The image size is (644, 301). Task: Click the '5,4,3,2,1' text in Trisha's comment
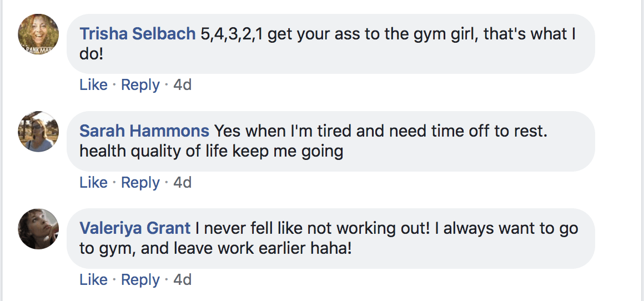[232, 35]
